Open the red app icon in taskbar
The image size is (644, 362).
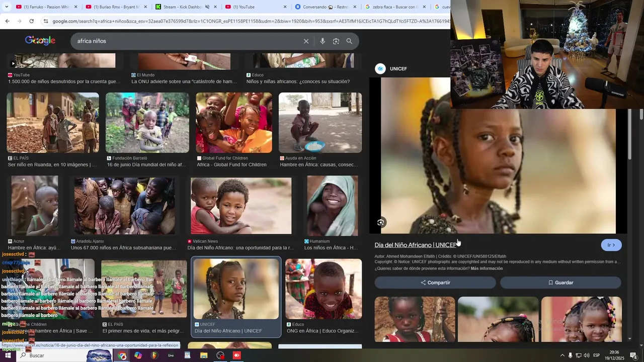(236, 355)
